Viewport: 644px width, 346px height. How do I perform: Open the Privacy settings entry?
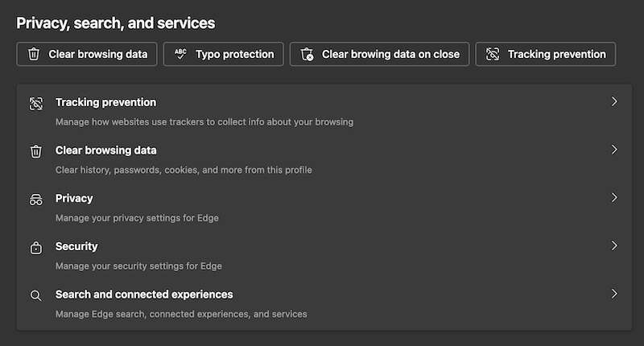pos(74,198)
